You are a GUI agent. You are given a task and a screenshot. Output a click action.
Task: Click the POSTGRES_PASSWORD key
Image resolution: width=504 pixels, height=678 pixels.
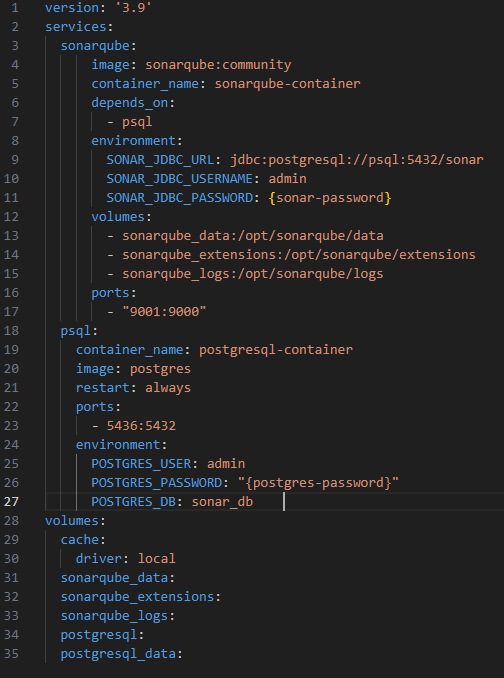point(156,483)
